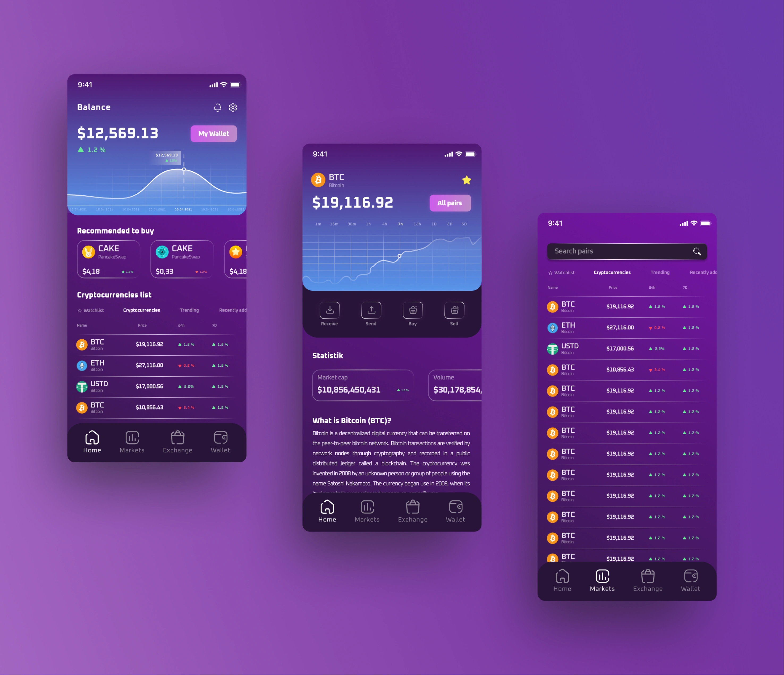Expand the Cryptocurrencies tab dropdown in markets

click(x=611, y=272)
